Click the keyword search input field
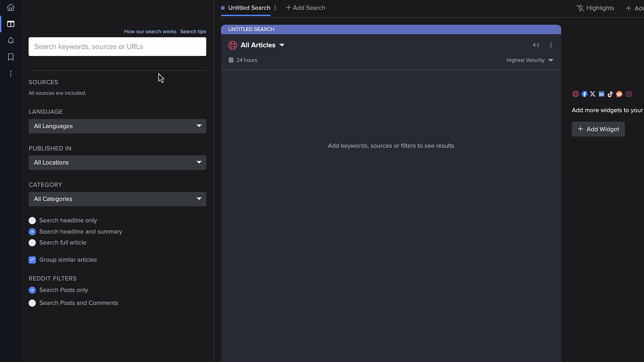The width and height of the screenshot is (644, 362). [x=117, y=47]
